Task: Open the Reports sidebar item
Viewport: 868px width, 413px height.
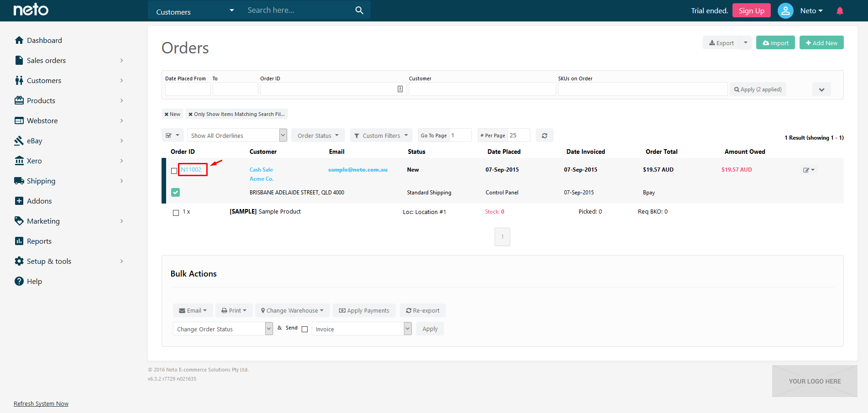Action: (39, 241)
